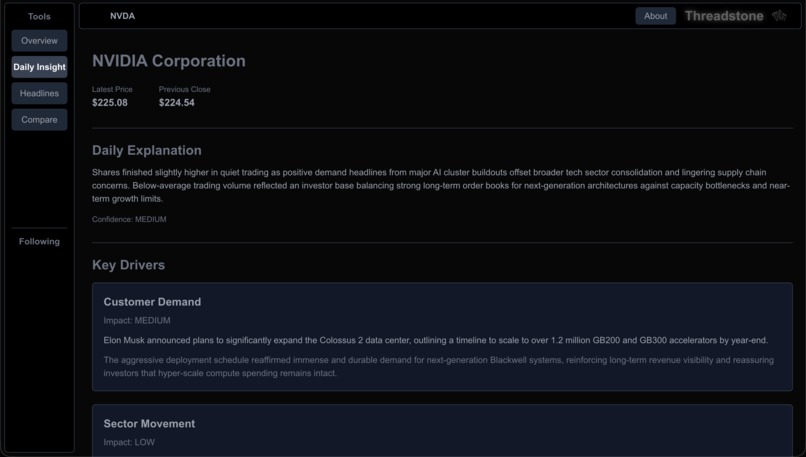Viewport: 806px width, 457px height.
Task: Click the latest price $225.08
Action: pos(109,103)
